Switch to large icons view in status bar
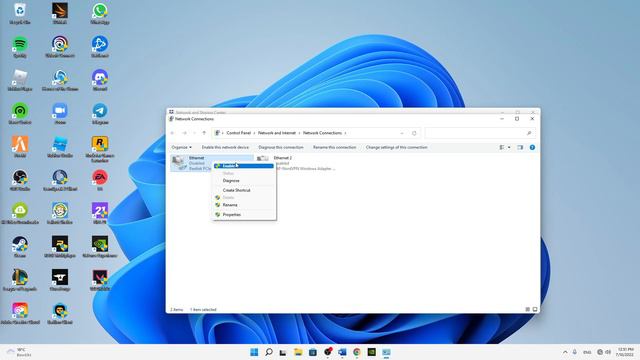640x360 pixels. click(535, 309)
